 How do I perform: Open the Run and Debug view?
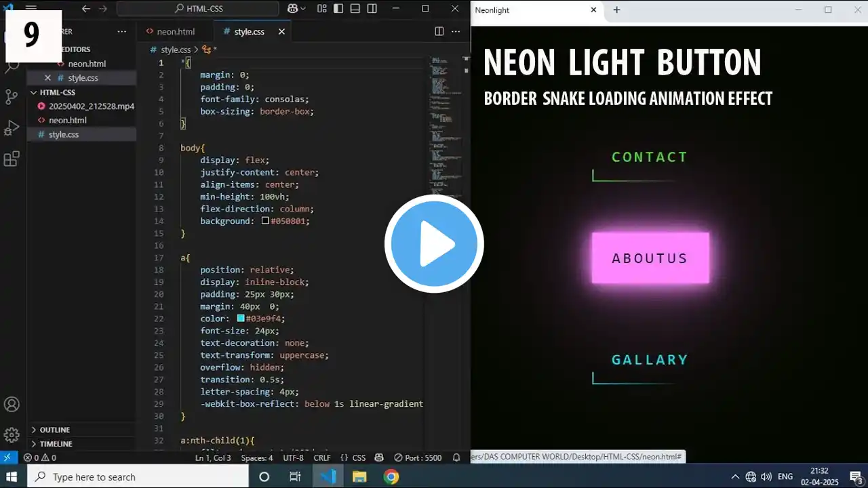coord(12,127)
